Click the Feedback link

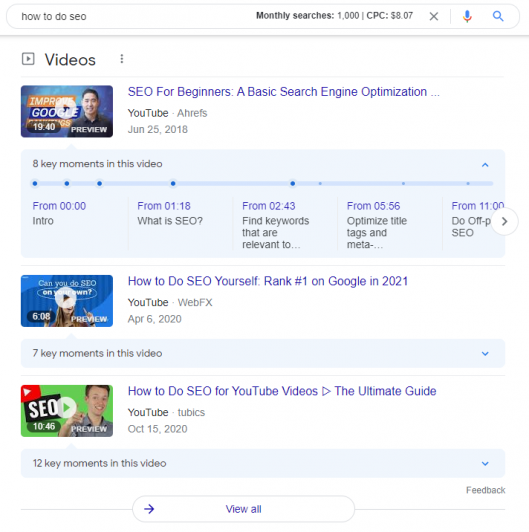[x=485, y=490]
